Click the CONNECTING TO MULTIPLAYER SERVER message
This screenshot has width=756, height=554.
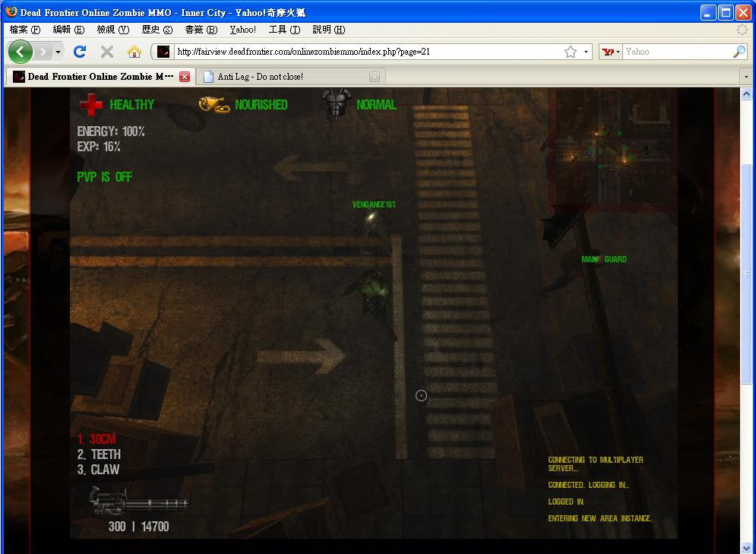click(x=596, y=464)
